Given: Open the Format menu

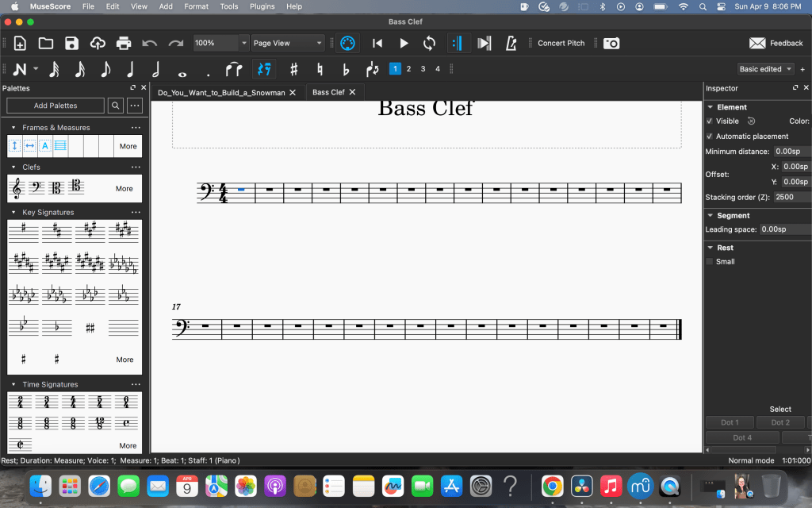Looking at the screenshot, I should [x=196, y=6].
